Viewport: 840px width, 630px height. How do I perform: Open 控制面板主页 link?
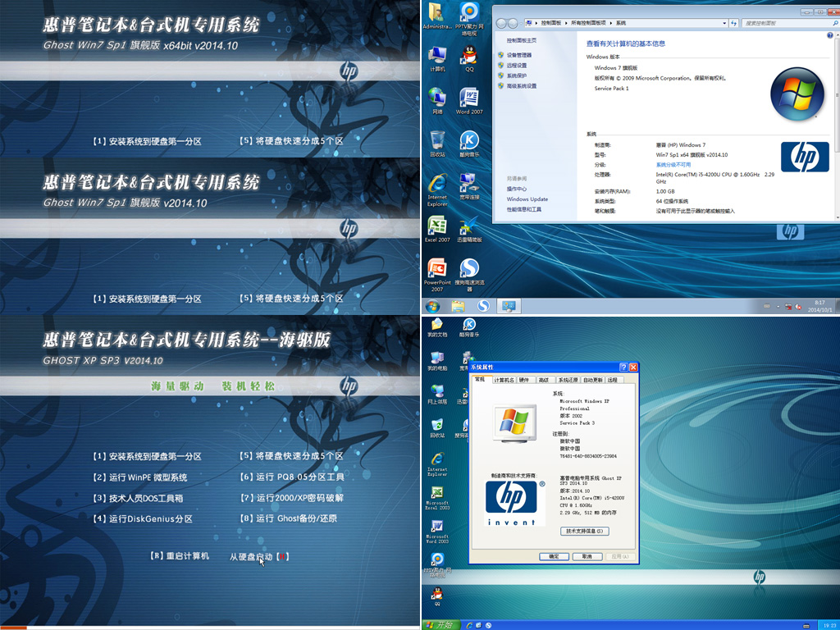coord(521,40)
